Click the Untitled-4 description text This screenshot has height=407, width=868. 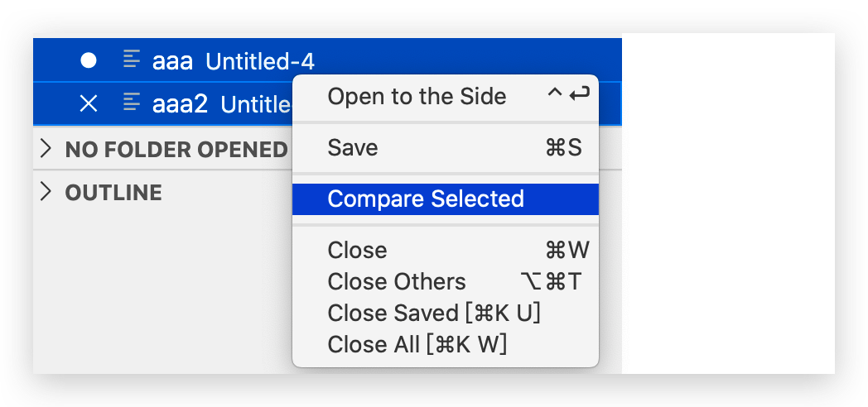point(260,60)
